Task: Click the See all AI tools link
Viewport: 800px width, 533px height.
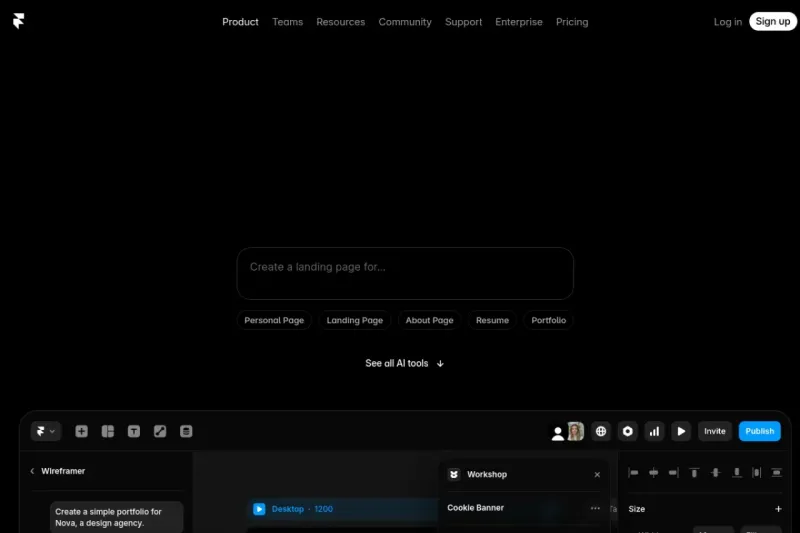Action: click(x=405, y=363)
